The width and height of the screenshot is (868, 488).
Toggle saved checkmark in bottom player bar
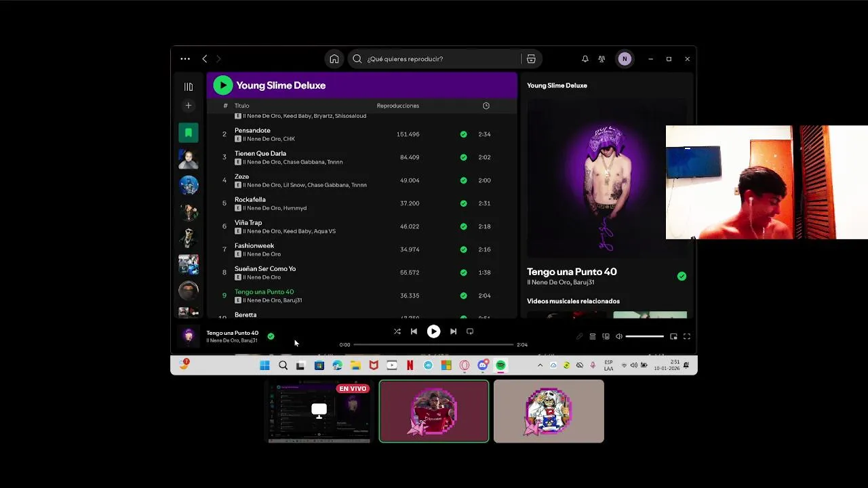coord(271,336)
